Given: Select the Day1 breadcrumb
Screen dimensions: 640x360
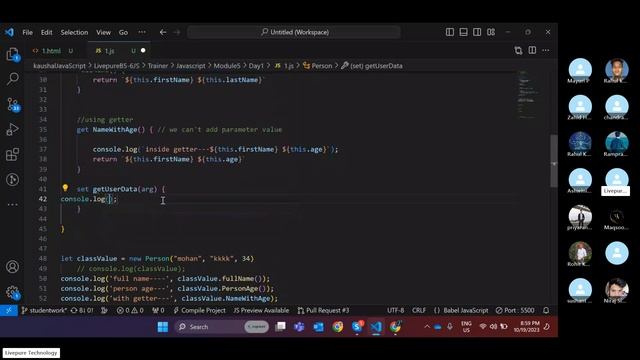Looking at the screenshot, I should coord(256,66).
